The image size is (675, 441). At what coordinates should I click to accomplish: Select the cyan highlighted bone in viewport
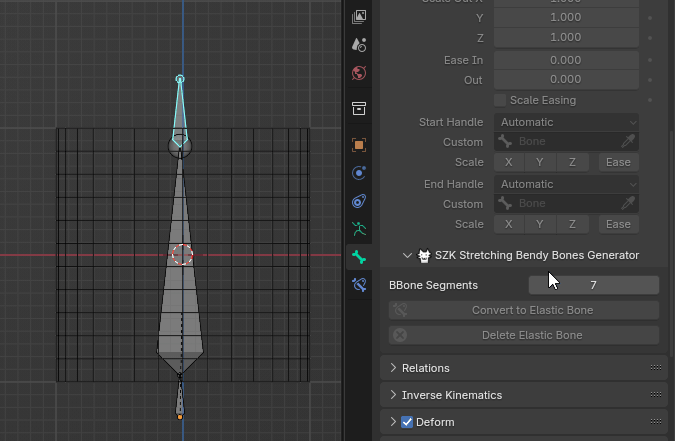point(180,112)
